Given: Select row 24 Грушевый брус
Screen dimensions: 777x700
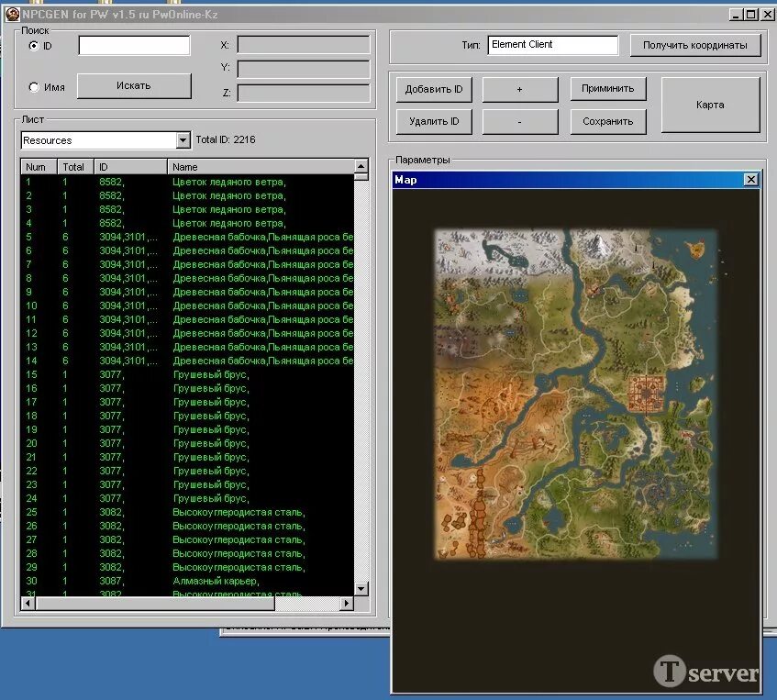Looking at the screenshot, I should tap(187, 498).
